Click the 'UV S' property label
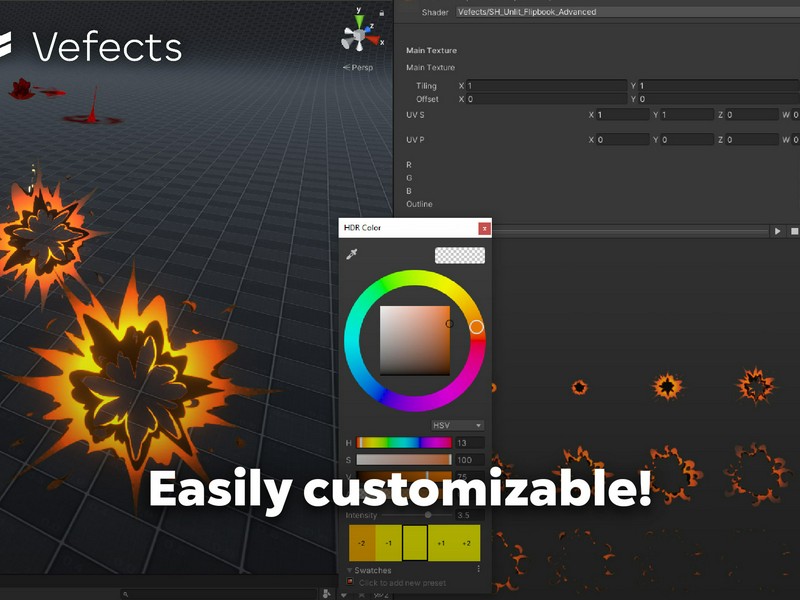This screenshot has height=600, width=800. pos(415,115)
